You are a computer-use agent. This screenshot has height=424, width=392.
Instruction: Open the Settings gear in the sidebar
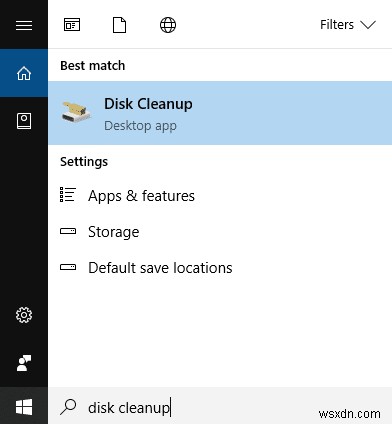tap(24, 315)
